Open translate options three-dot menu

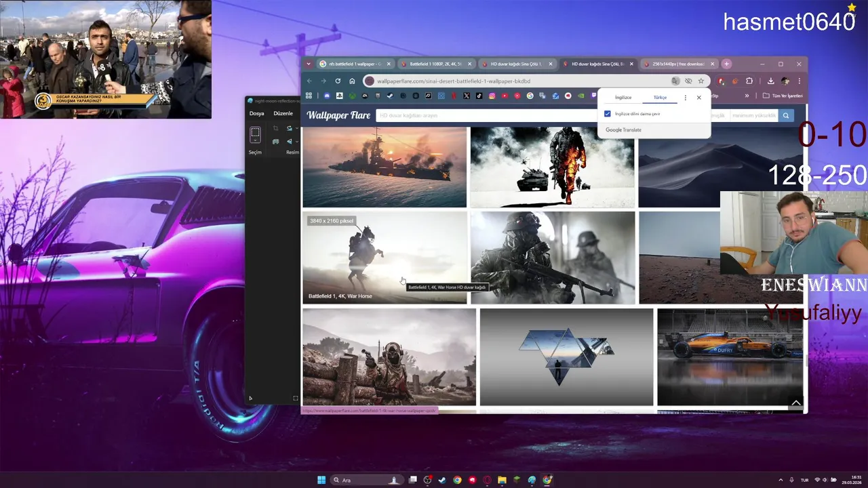click(x=686, y=98)
